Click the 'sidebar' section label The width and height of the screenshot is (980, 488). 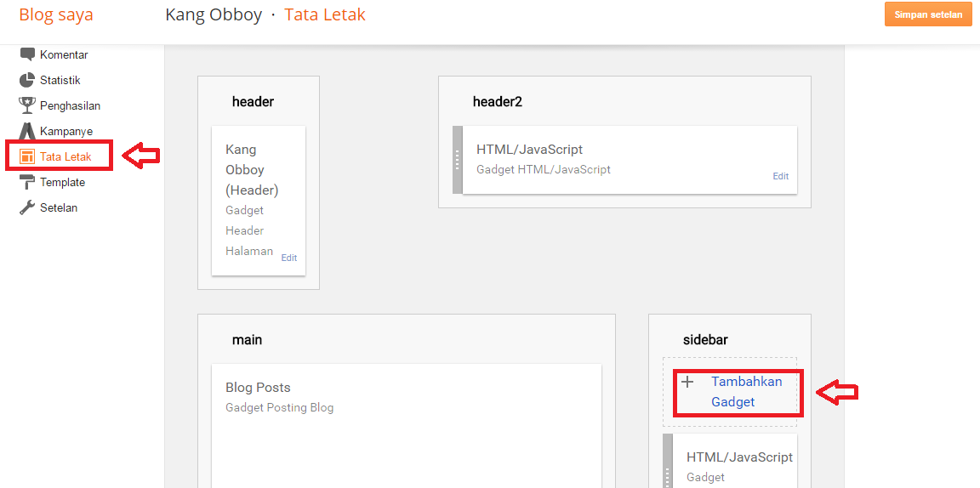[705, 340]
